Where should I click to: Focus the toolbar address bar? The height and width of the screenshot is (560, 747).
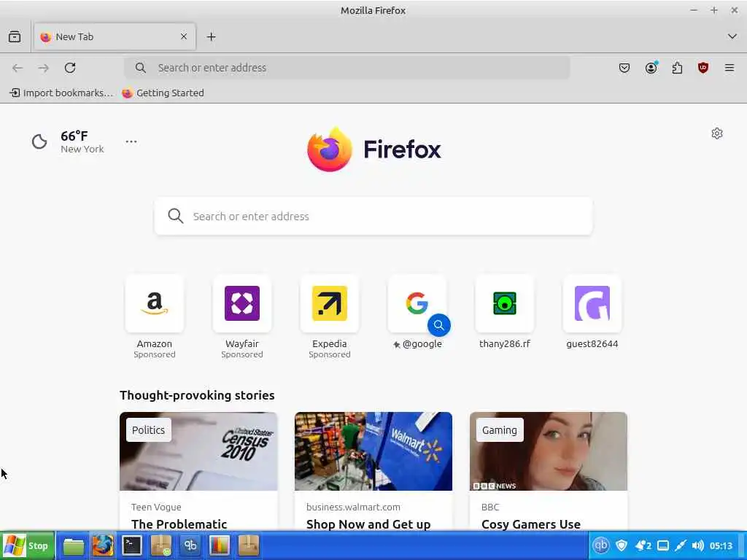pos(347,68)
